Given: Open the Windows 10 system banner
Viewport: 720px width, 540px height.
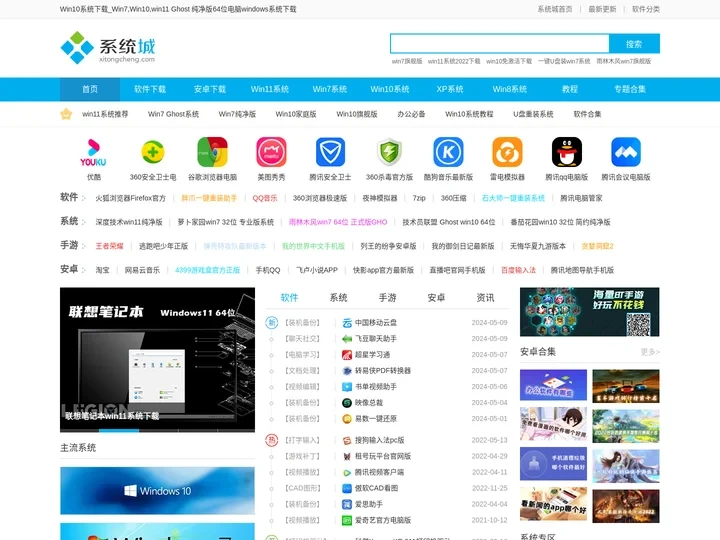Looking at the screenshot, I should pyautogui.click(x=158, y=491).
